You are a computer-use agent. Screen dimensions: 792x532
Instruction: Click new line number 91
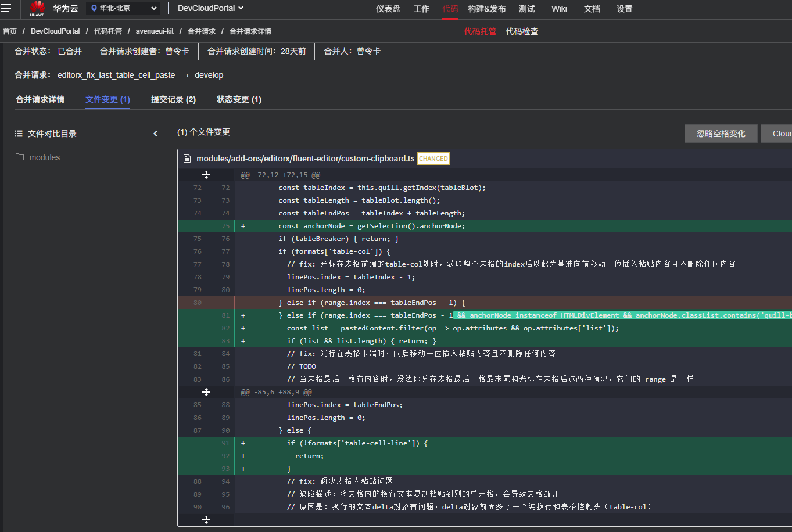[x=225, y=443]
